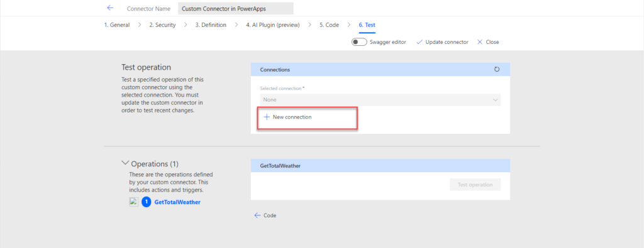Image resolution: width=644 pixels, height=248 pixels.
Task: Click the Connections panel header
Action: [x=380, y=70]
